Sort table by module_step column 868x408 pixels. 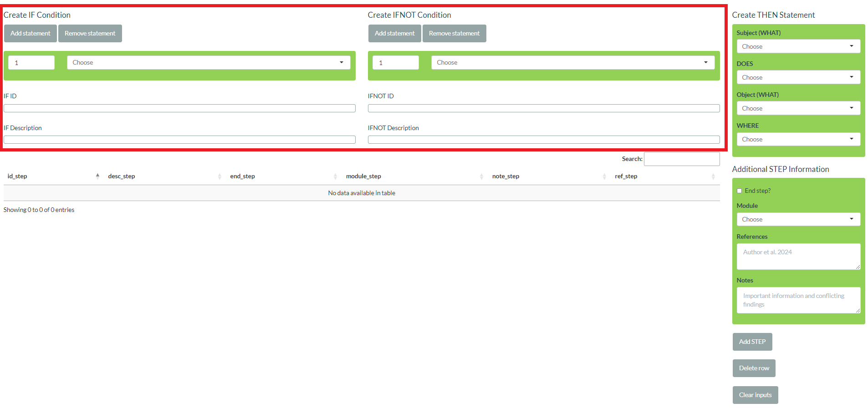coord(363,176)
